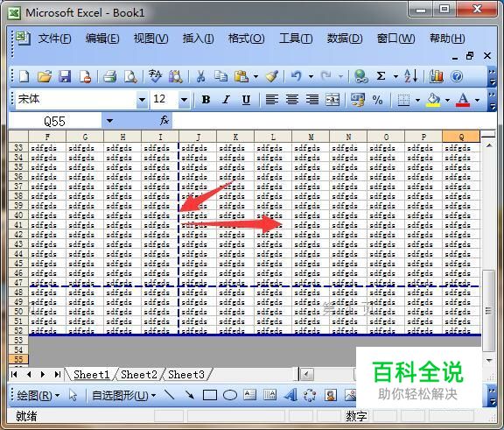
Task: Merge and center cells icon
Action: 332,100
